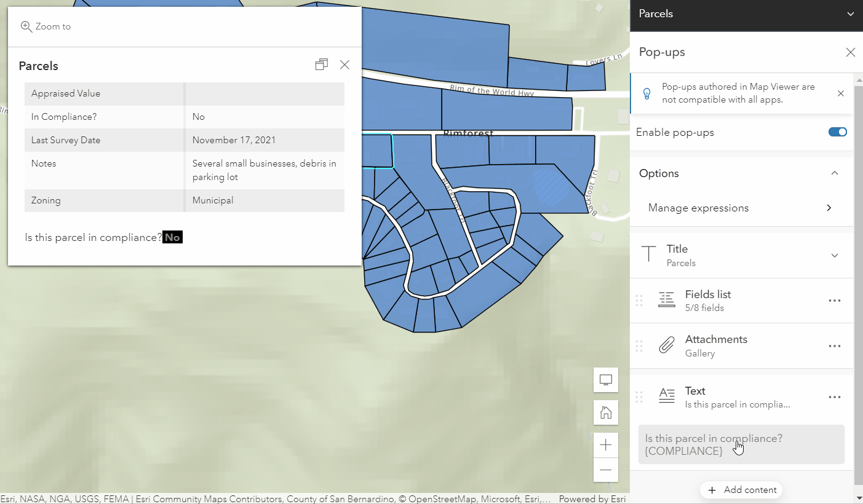Dock the Parcels pop-up window

point(321,65)
